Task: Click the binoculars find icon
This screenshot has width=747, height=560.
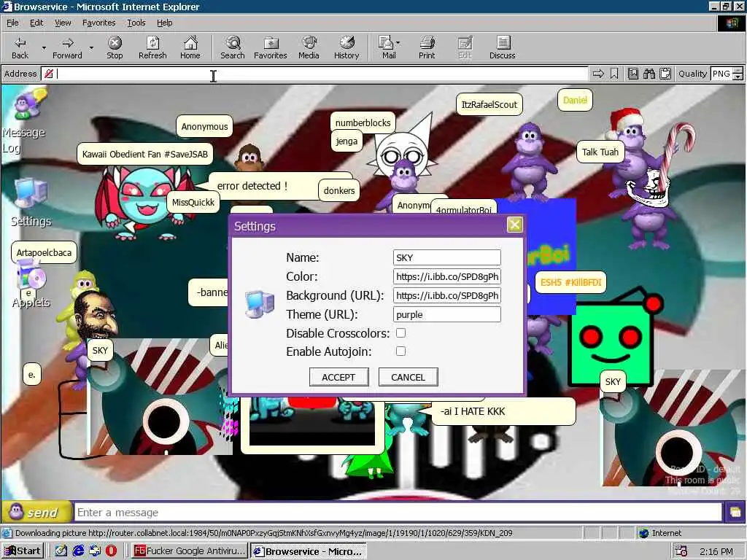Action: point(649,74)
